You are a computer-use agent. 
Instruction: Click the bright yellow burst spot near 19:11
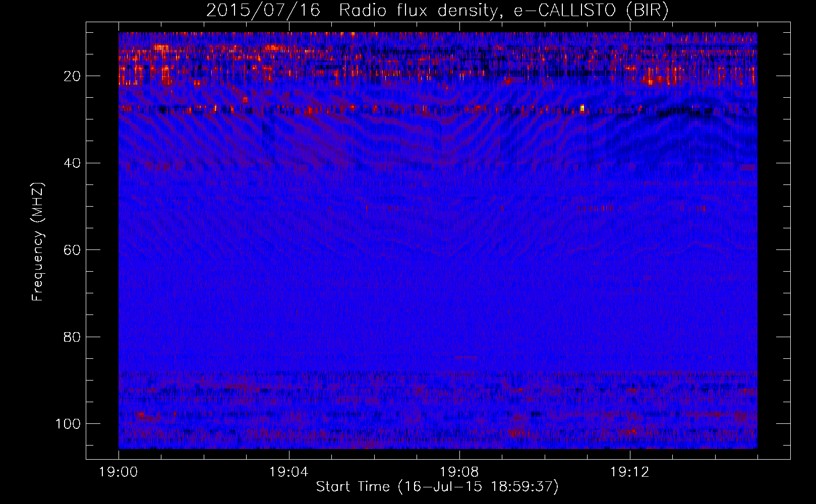tap(582, 108)
